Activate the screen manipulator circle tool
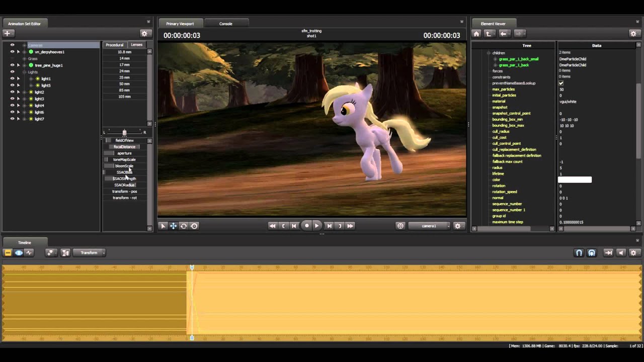Viewport: 644px width, 362px height. tap(194, 226)
